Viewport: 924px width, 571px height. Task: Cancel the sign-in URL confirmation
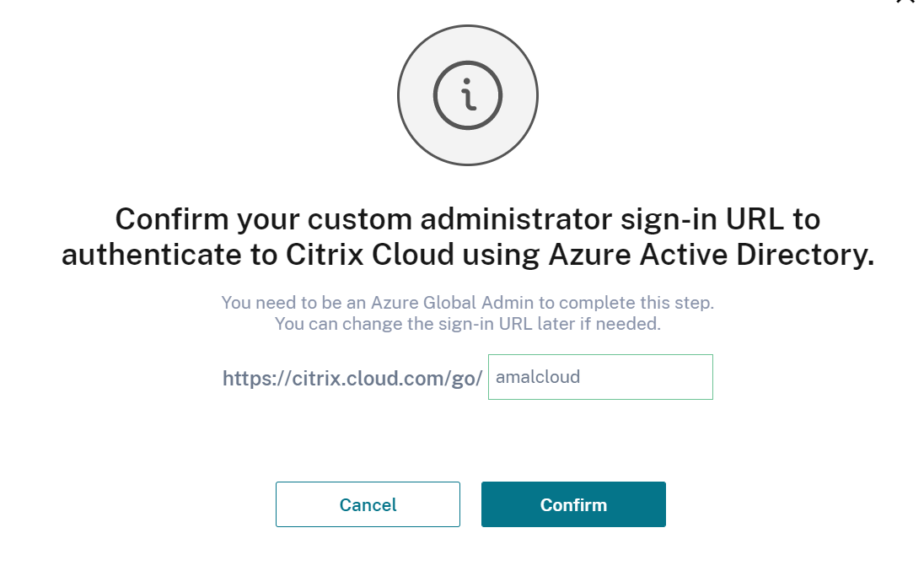(x=368, y=504)
